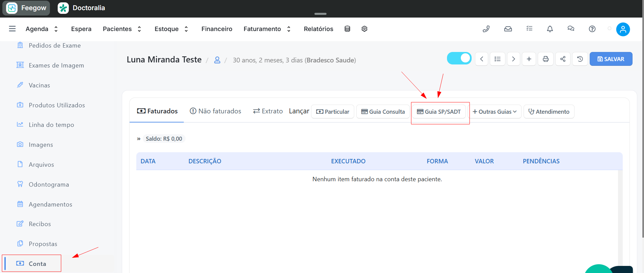Click the phone call icon
Viewport: 644px width, 273px height.
(486, 29)
